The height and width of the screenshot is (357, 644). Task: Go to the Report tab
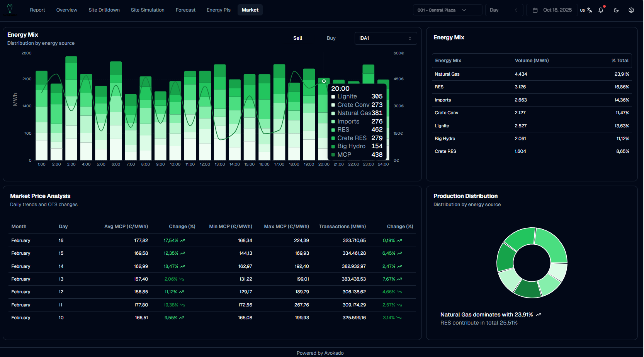(x=37, y=10)
